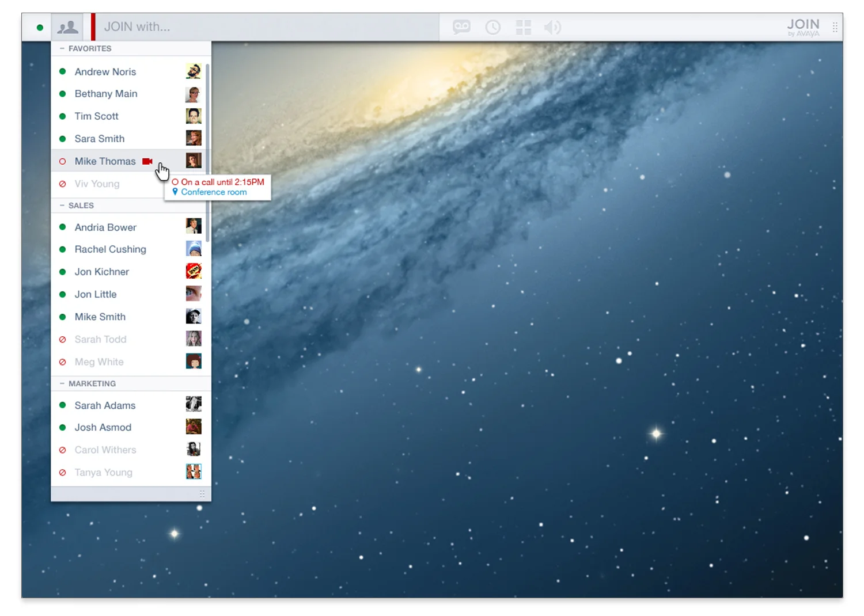Screen dimensions: 864x616
Task: Click in the 'JOIN with...' search field
Action: (x=268, y=27)
